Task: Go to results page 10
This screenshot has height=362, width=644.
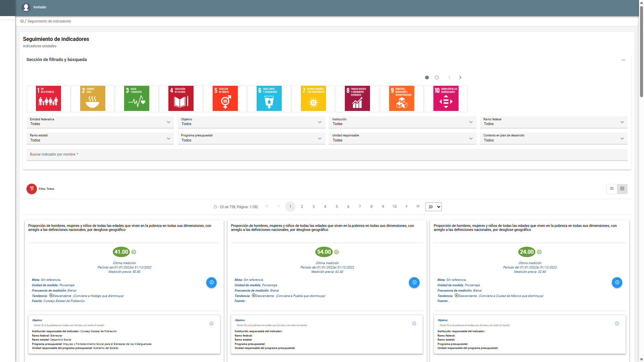Action: pos(394,207)
